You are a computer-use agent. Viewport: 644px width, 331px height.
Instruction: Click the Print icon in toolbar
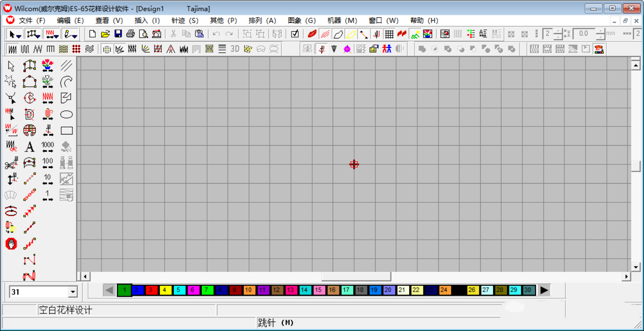coord(131,34)
